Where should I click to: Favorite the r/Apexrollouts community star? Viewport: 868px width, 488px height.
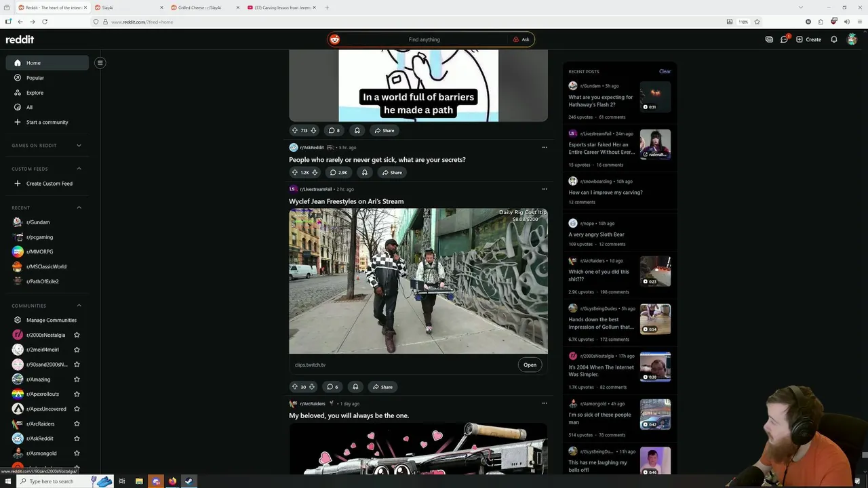coord(77,394)
